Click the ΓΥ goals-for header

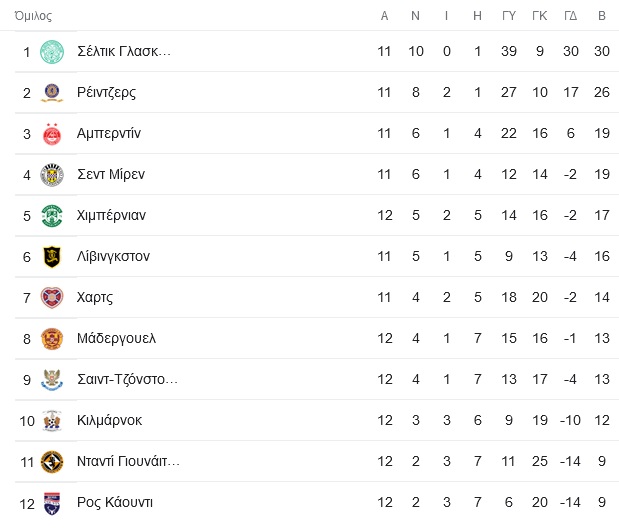tap(508, 16)
